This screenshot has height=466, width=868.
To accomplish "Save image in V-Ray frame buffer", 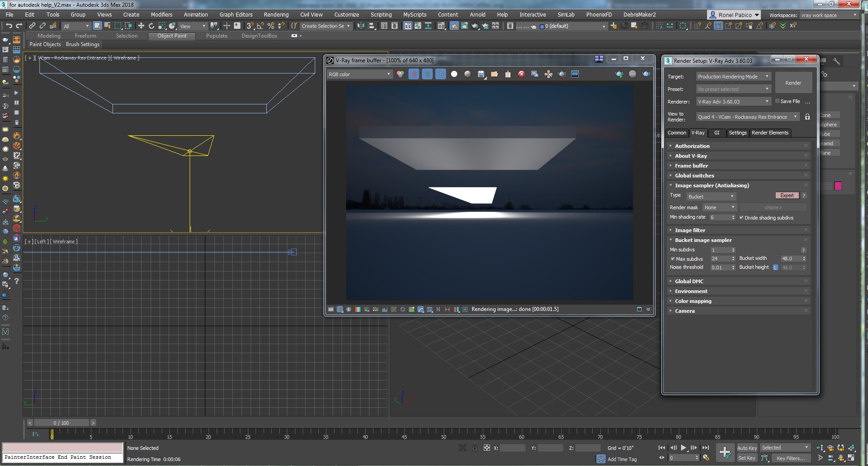I will tap(481, 74).
